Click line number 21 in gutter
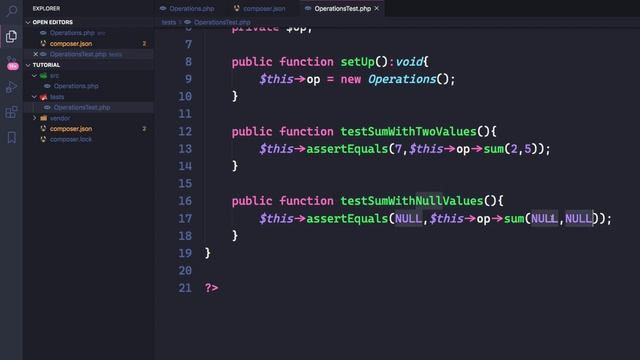This screenshot has height=360, width=640. (x=185, y=288)
